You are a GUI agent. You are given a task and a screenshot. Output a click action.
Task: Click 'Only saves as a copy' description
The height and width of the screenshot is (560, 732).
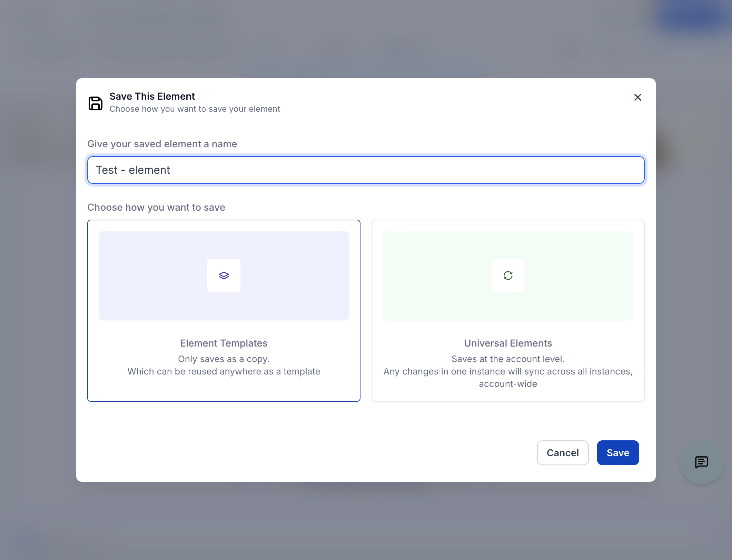(224, 359)
